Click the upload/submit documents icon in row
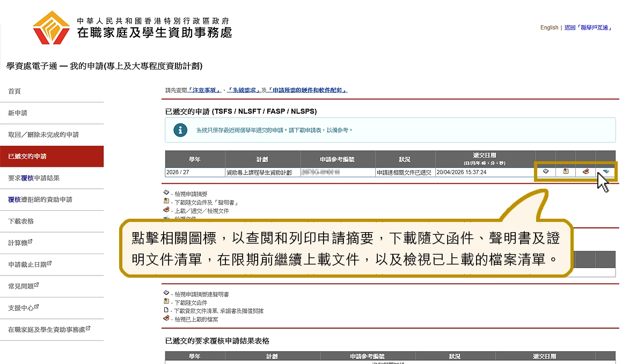 pyautogui.click(x=586, y=172)
